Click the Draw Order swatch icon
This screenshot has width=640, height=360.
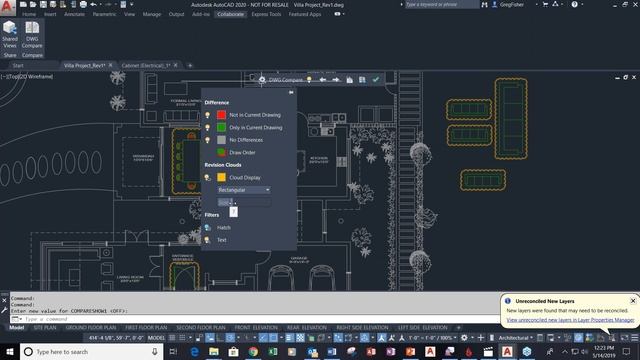[x=221, y=152]
